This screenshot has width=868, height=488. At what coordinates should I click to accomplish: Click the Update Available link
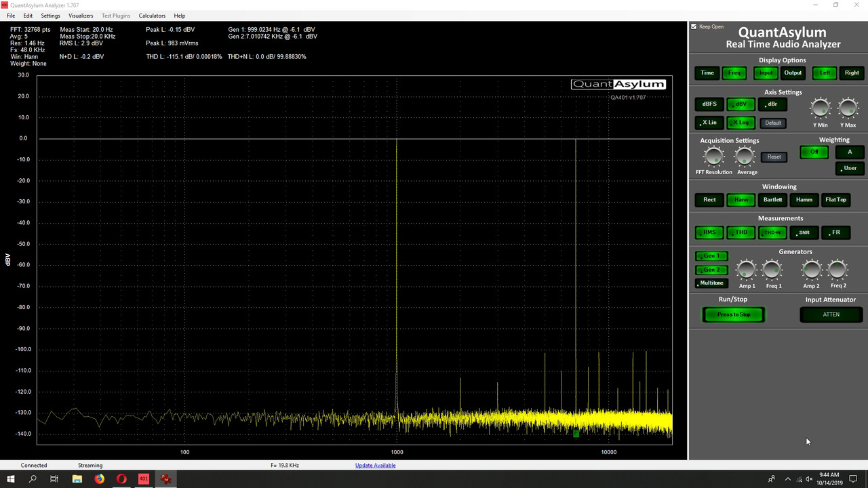[x=375, y=466]
